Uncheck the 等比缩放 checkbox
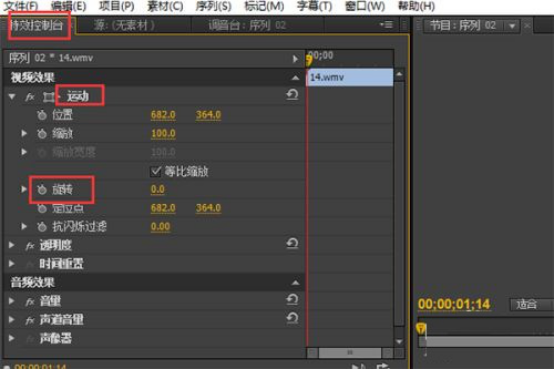 (x=155, y=171)
